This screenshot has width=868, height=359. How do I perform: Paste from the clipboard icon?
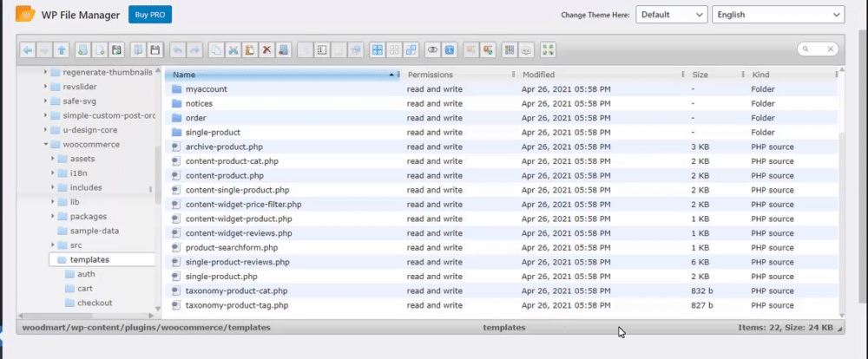click(250, 49)
